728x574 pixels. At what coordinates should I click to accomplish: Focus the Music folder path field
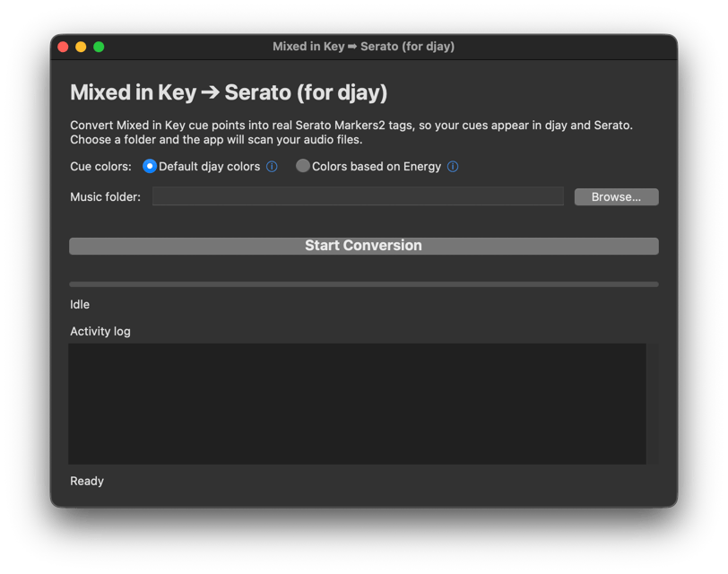coord(358,196)
